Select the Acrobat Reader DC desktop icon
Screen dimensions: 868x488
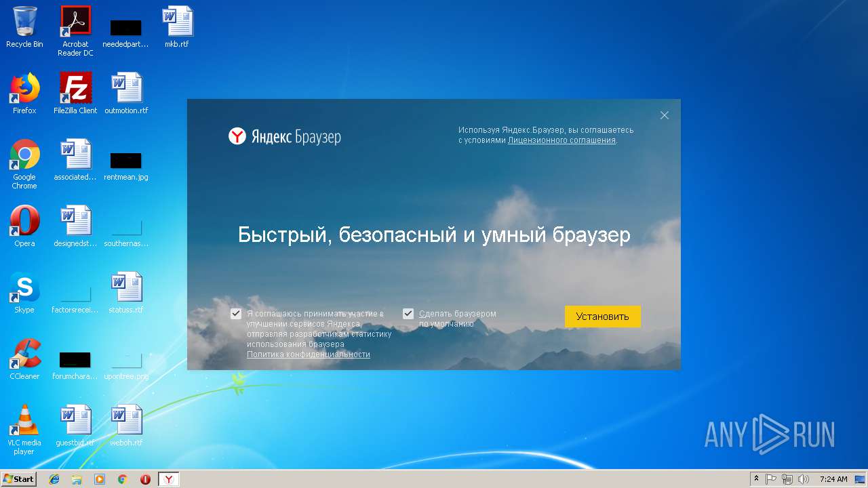point(75,31)
